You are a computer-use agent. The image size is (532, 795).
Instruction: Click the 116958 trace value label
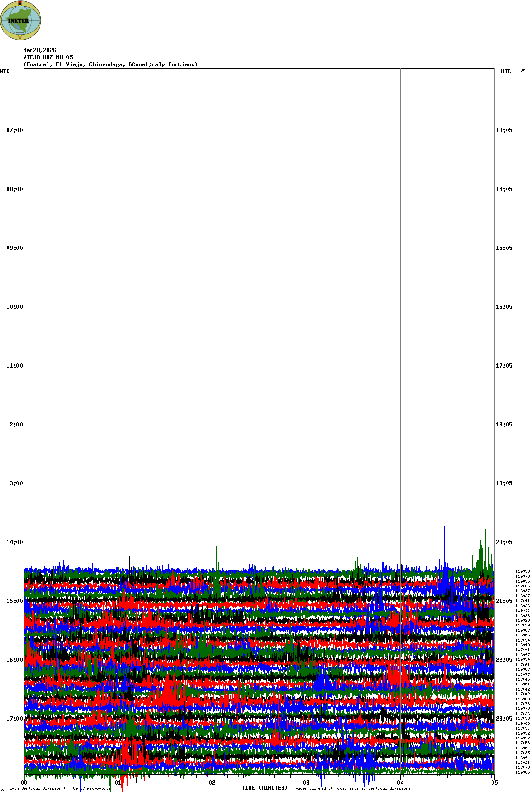click(522, 571)
